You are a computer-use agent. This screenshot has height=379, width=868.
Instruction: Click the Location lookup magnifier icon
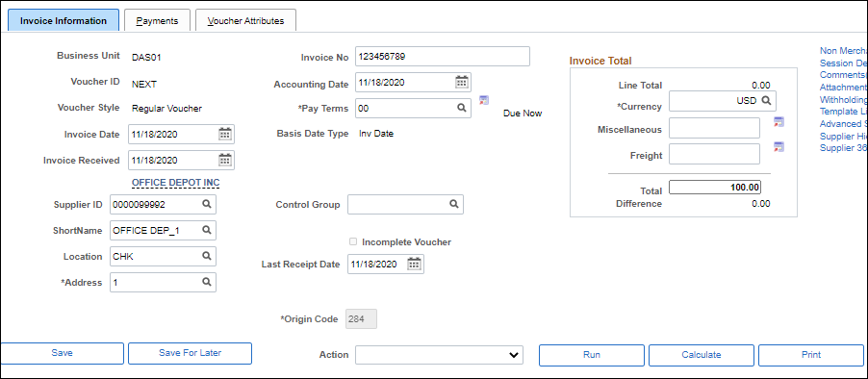pyautogui.click(x=206, y=256)
